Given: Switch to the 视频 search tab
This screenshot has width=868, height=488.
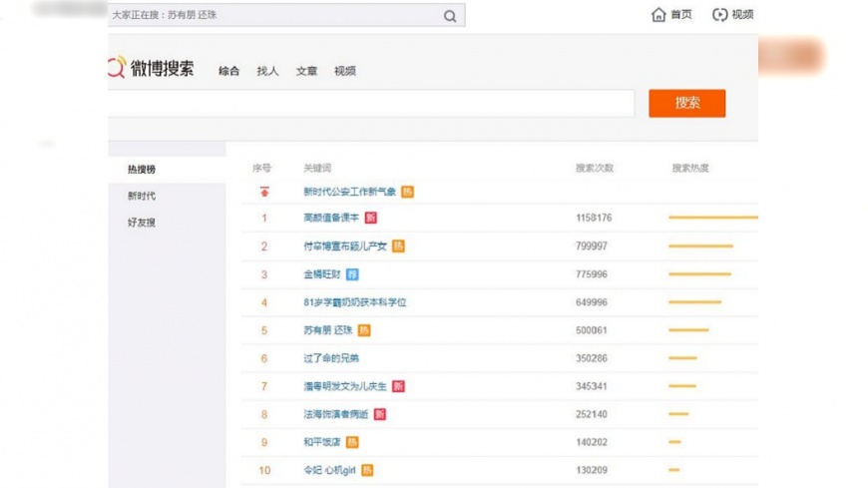Looking at the screenshot, I should point(345,71).
